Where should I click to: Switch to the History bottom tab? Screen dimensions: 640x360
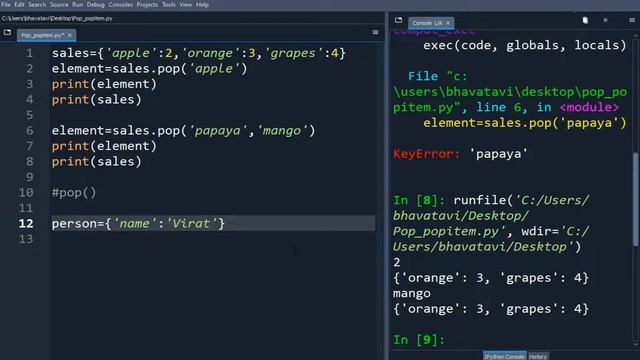[538, 356]
